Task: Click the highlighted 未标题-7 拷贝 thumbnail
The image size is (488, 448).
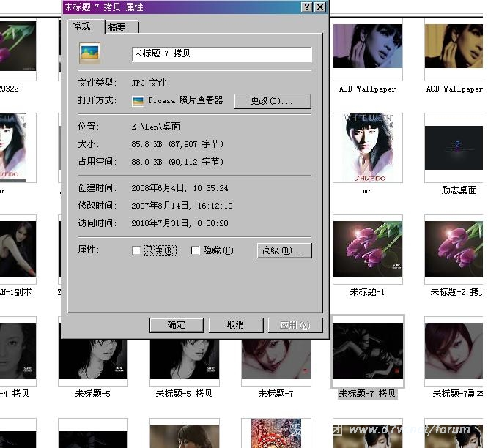Action: pos(367,351)
